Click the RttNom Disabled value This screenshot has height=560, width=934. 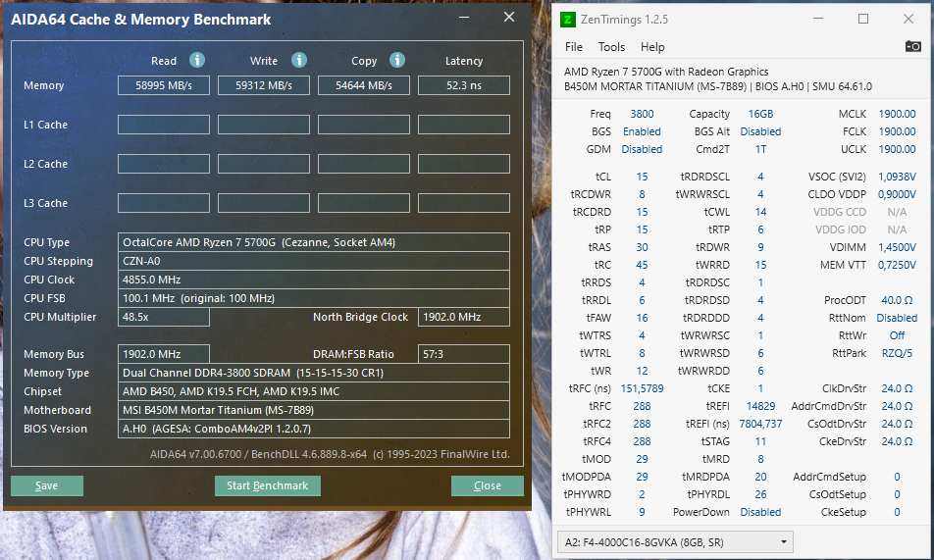click(x=897, y=318)
